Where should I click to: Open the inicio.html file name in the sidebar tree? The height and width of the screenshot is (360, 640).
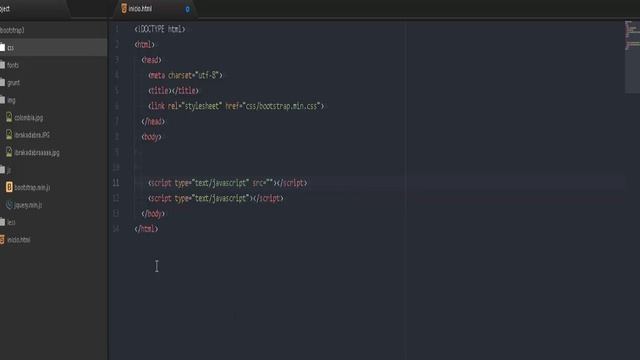coord(19,240)
